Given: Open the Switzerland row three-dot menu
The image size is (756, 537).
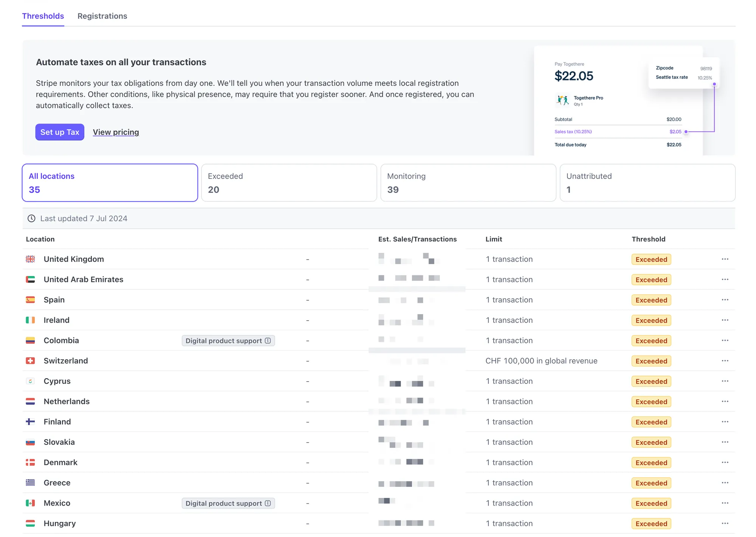Looking at the screenshot, I should (725, 361).
